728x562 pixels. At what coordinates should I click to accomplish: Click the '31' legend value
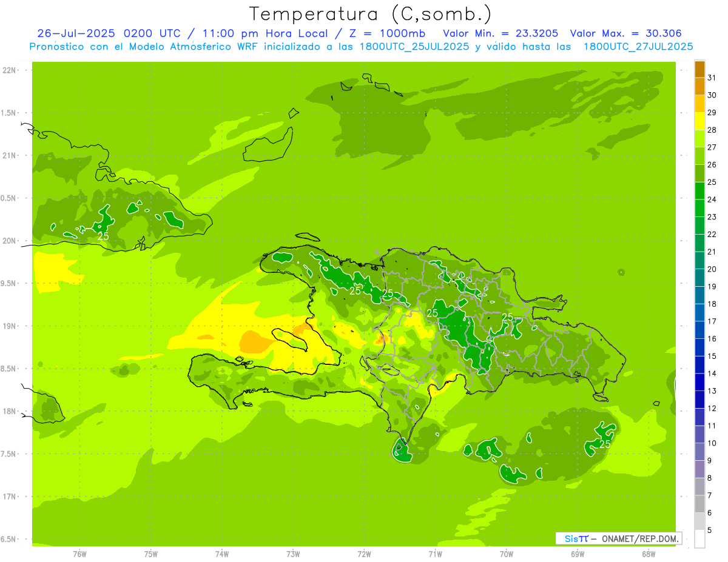(712, 77)
